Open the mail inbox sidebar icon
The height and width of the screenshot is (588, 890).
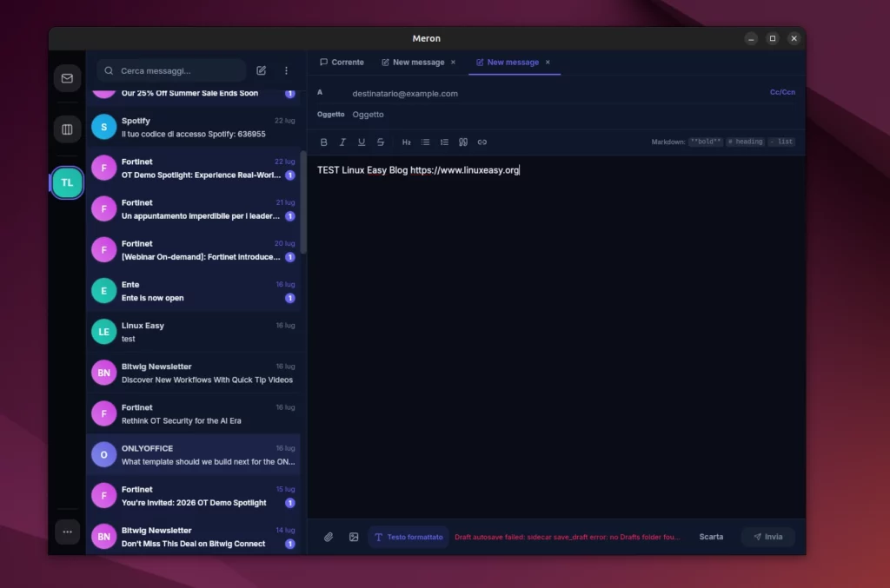67,78
